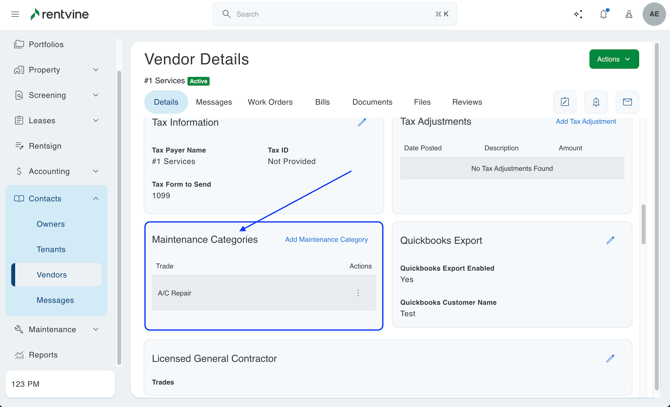Open the hamburger navigation menu
Image resolution: width=670 pixels, height=407 pixels.
(15, 14)
